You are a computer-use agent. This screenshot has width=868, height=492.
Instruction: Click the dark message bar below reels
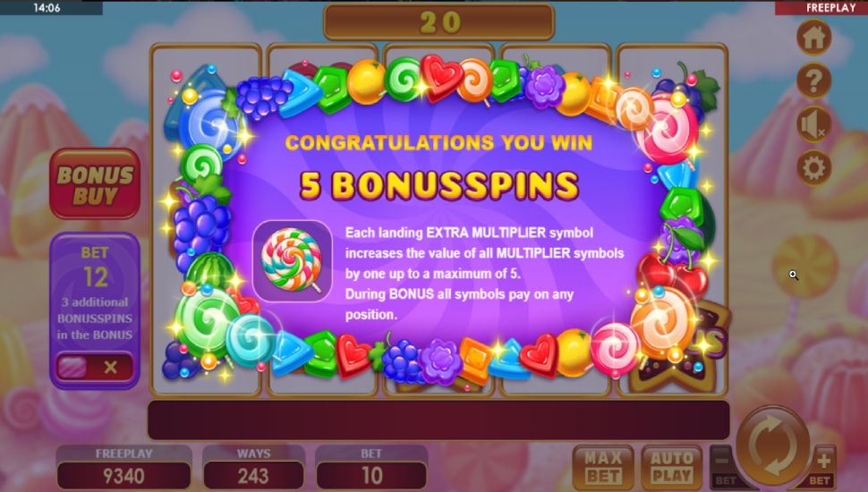(438, 420)
